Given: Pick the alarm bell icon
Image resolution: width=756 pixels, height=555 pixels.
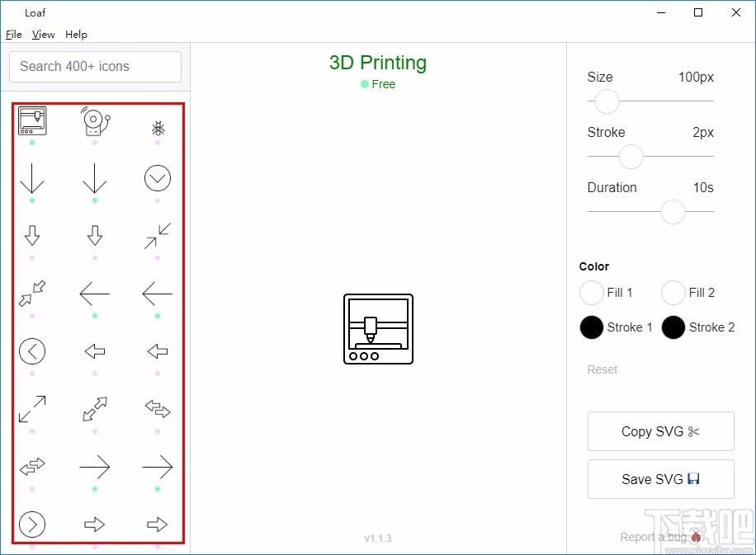Looking at the screenshot, I should point(95,121).
